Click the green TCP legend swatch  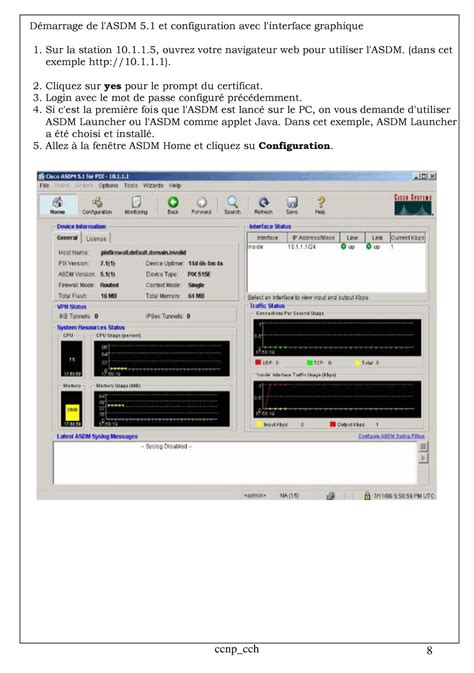click(310, 362)
